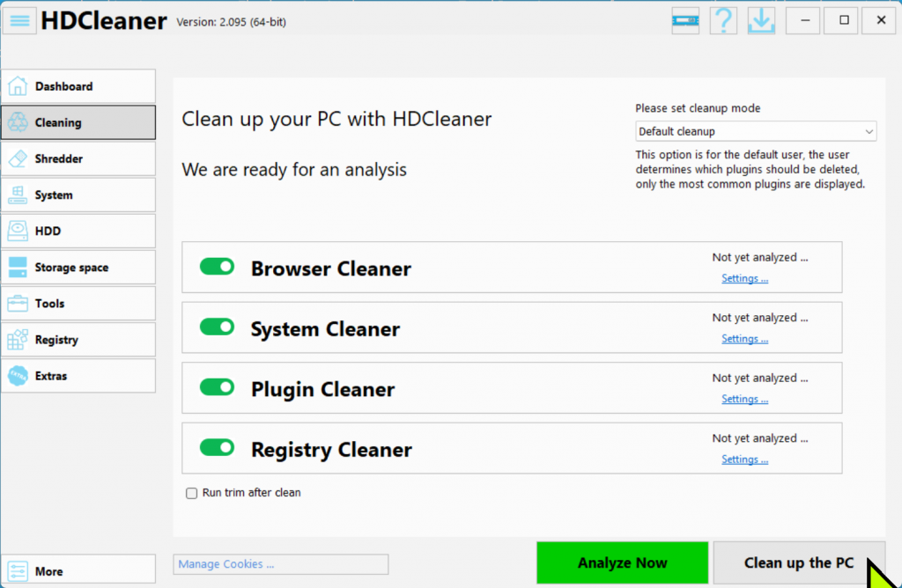Click Clean up the PC
The image size is (902, 588).
(798, 562)
